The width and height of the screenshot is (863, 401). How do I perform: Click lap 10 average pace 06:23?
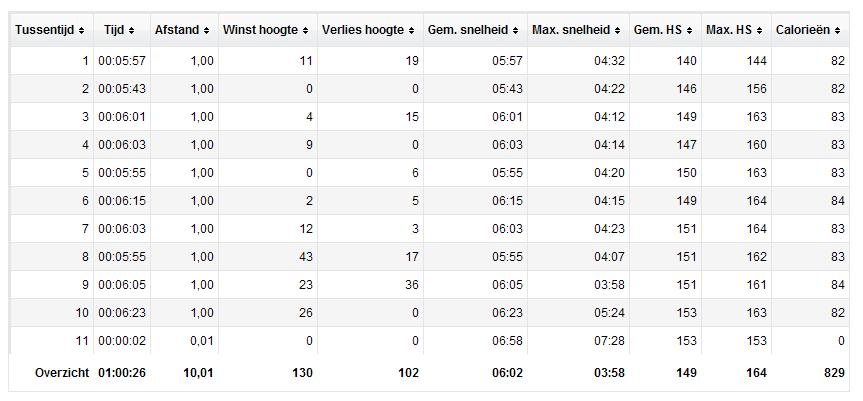tap(507, 313)
